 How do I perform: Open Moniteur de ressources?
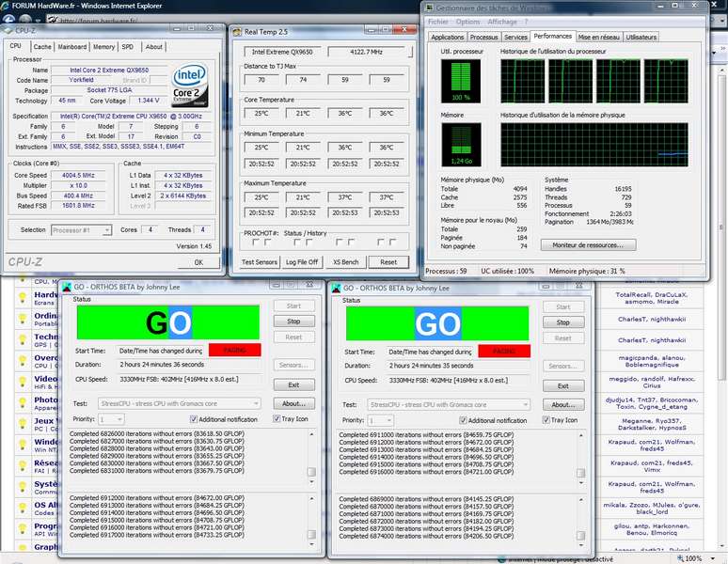click(x=588, y=245)
